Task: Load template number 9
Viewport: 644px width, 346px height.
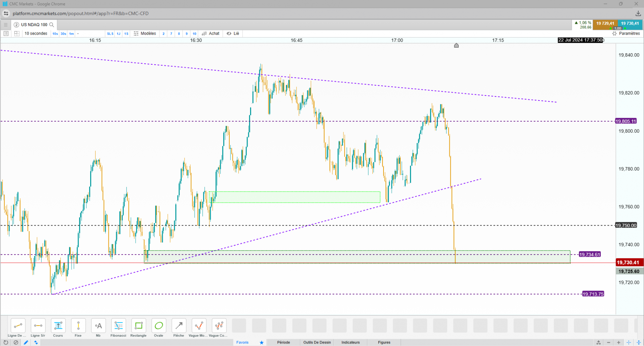Action: 187,34
